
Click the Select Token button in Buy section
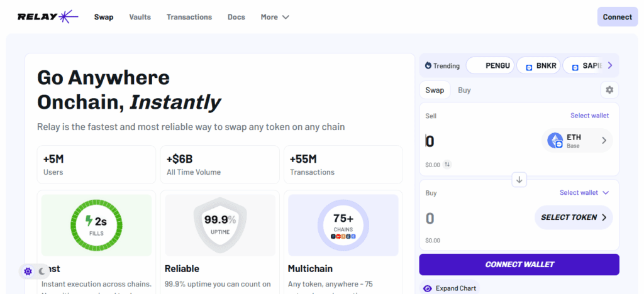click(574, 217)
